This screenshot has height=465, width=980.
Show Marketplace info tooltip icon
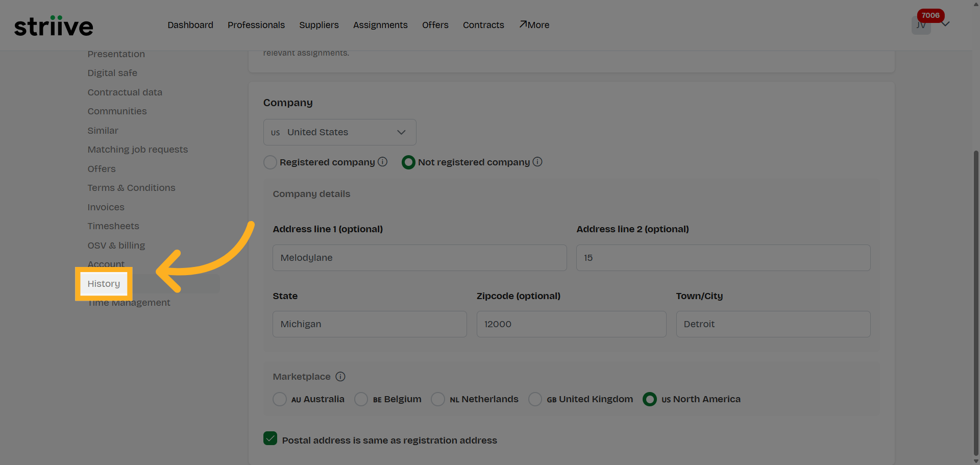click(340, 377)
